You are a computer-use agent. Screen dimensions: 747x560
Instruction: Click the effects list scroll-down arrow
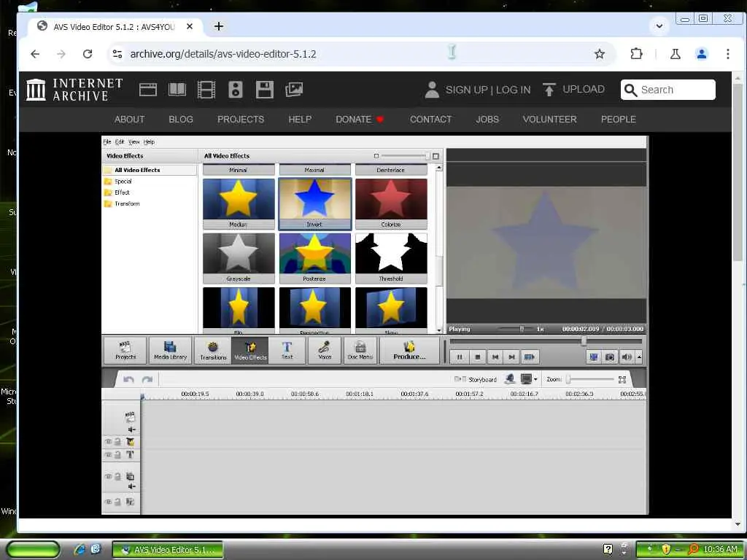point(438,330)
